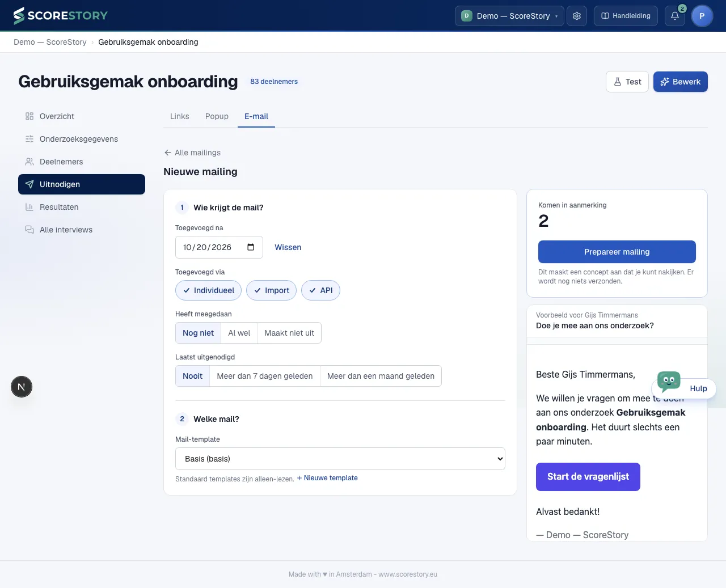Viewport: 726px width, 588px height.
Task: Open the Handleiding guide
Action: (626, 16)
